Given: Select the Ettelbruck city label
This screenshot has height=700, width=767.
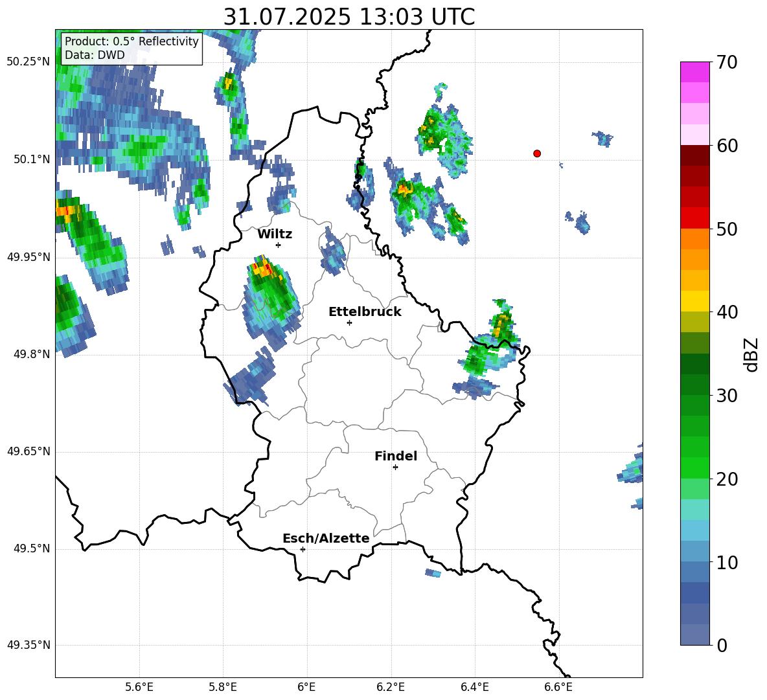Looking at the screenshot, I should 365,312.
